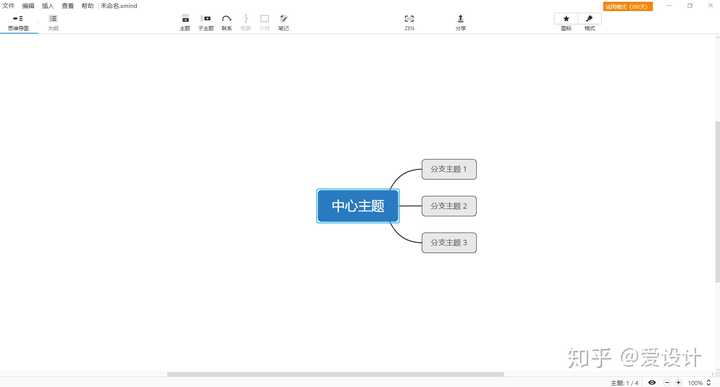The image size is (720, 387).
Task: Enter ZEN focus mode
Action: 409,22
